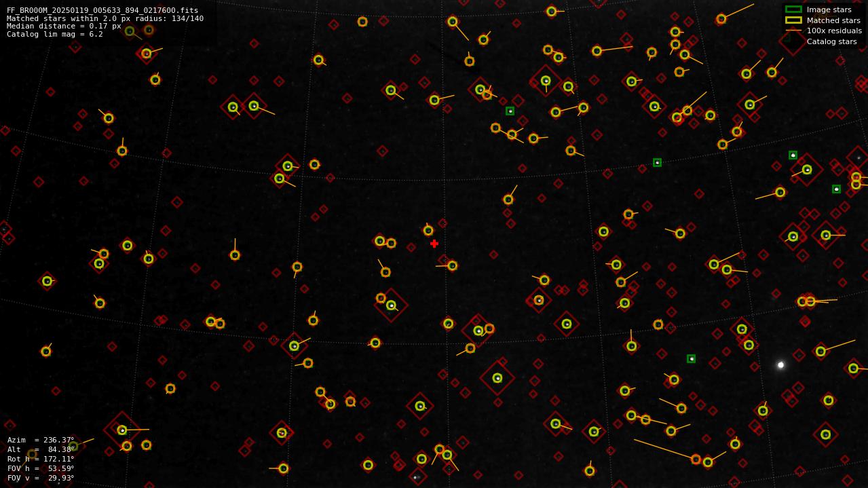The width and height of the screenshot is (868, 488).
Task: Click the 'Azim = 236.37°' readout
Action: tap(41, 440)
